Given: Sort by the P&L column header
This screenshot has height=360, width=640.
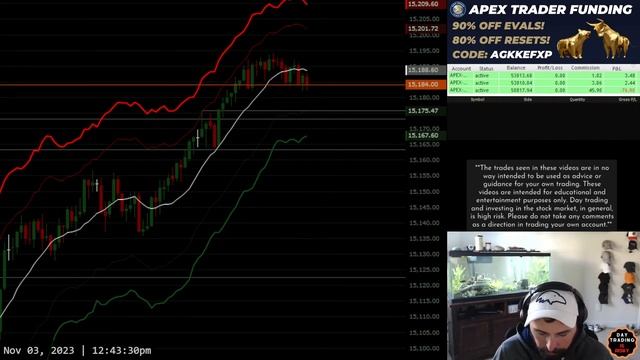Looking at the screenshot, I should coord(616,69).
